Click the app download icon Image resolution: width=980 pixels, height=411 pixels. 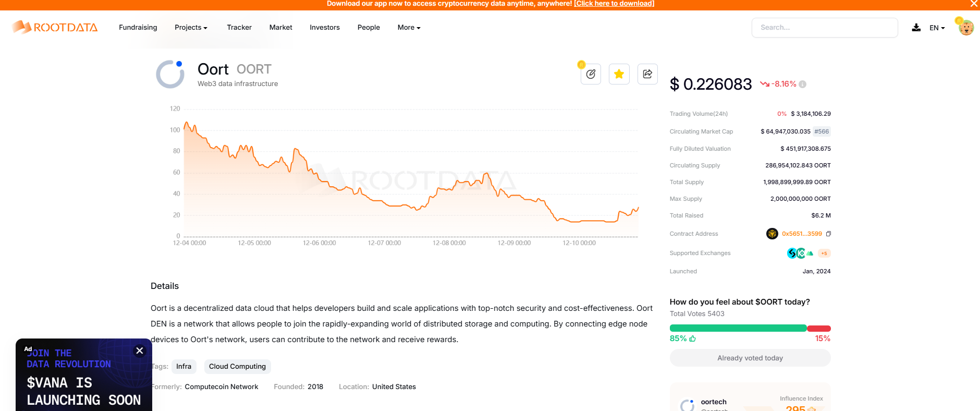click(916, 28)
